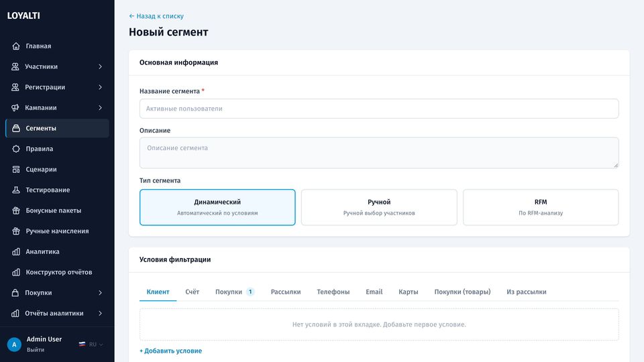Click the Кампании megaphone icon
This screenshot has width=644, height=362.
coord(15,107)
